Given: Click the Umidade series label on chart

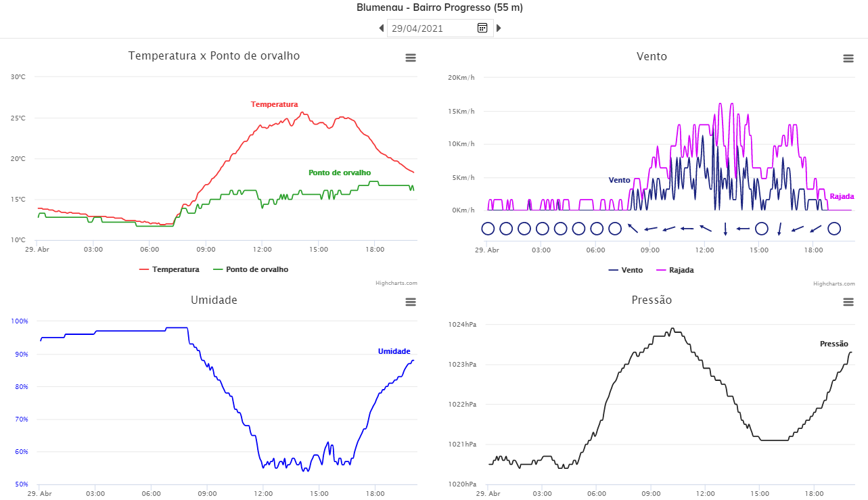Looking at the screenshot, I should pyautogui.click(x=394, y=351).
